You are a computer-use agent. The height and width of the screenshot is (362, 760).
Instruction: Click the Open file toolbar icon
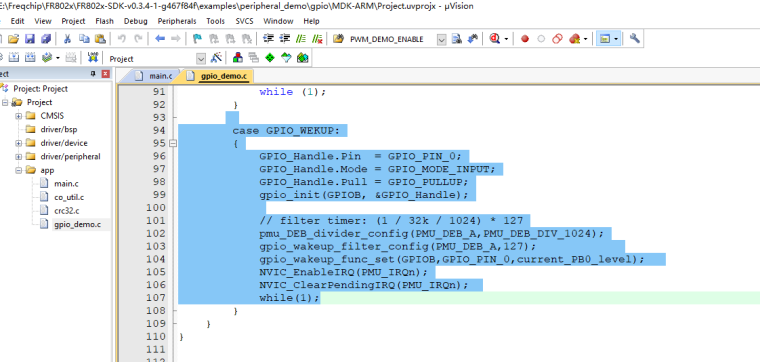(13, 39)
